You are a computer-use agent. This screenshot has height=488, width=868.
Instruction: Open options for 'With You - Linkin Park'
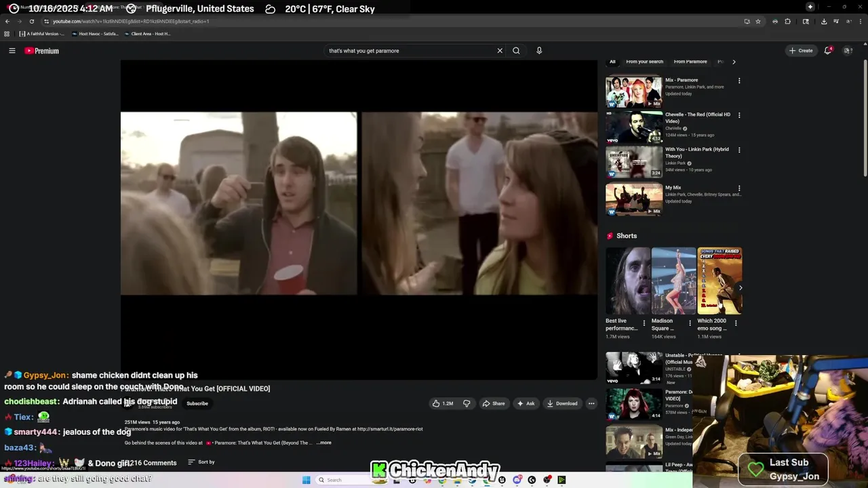coord(739,150)
